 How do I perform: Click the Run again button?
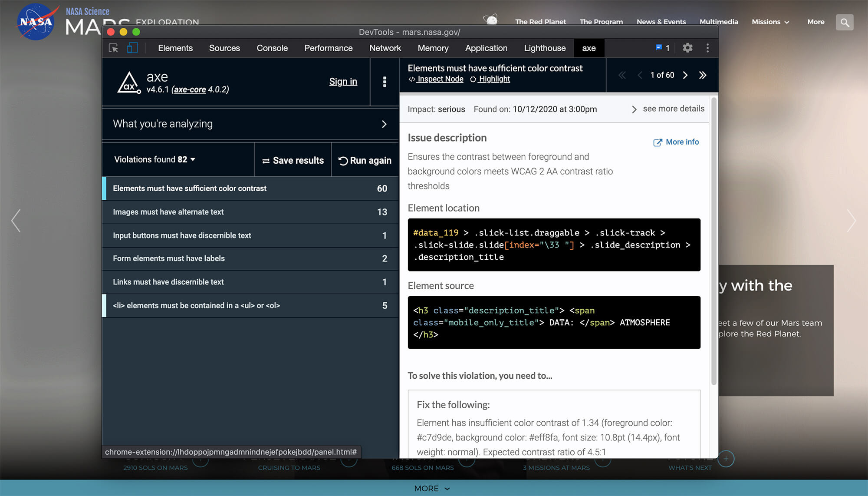pos(365,160)
